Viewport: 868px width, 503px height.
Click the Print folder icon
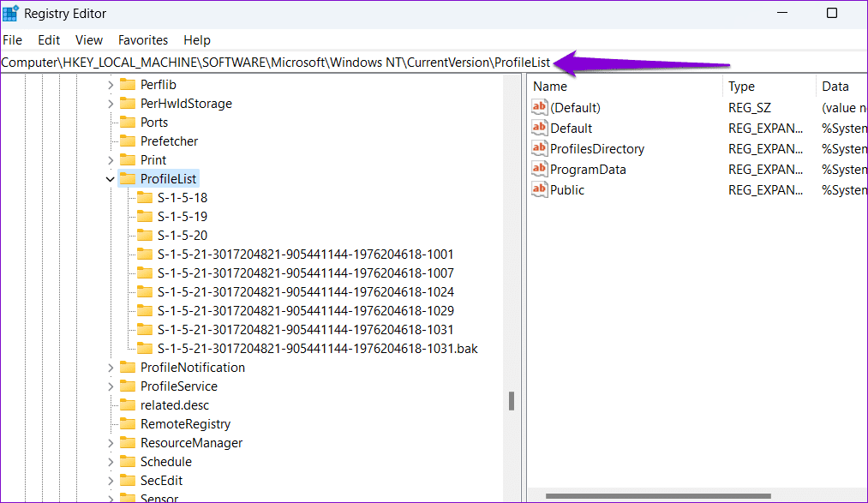128,160
